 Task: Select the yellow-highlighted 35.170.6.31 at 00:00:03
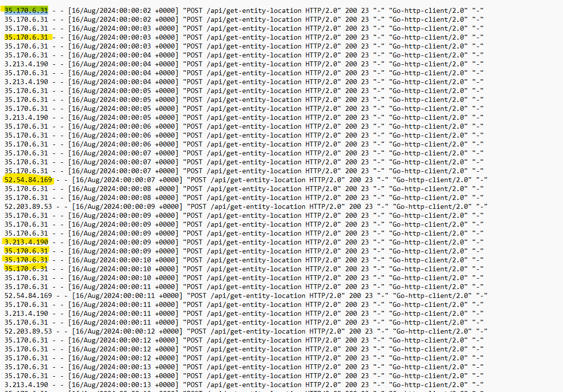point(26,37)
